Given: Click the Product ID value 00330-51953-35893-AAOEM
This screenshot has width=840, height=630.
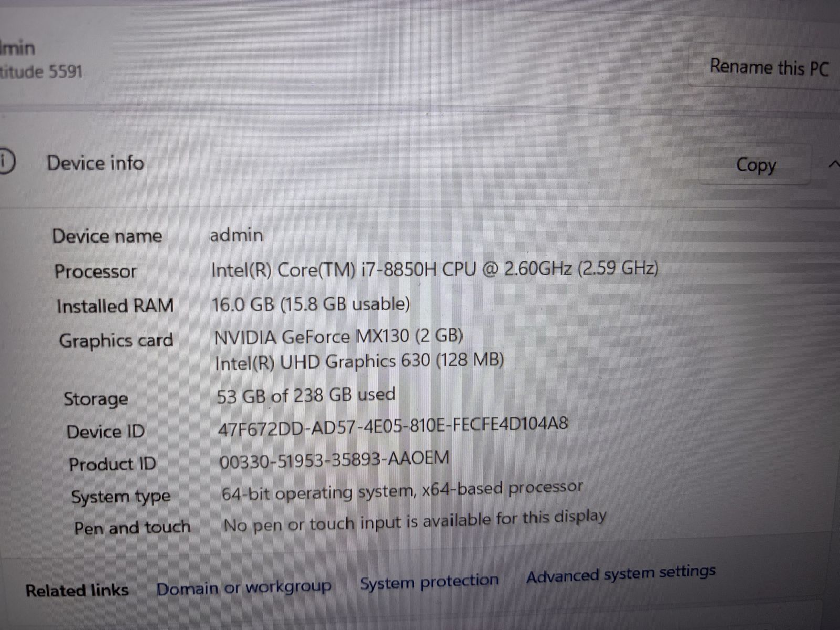Looking at the screenshot, I should pos(334,460).
